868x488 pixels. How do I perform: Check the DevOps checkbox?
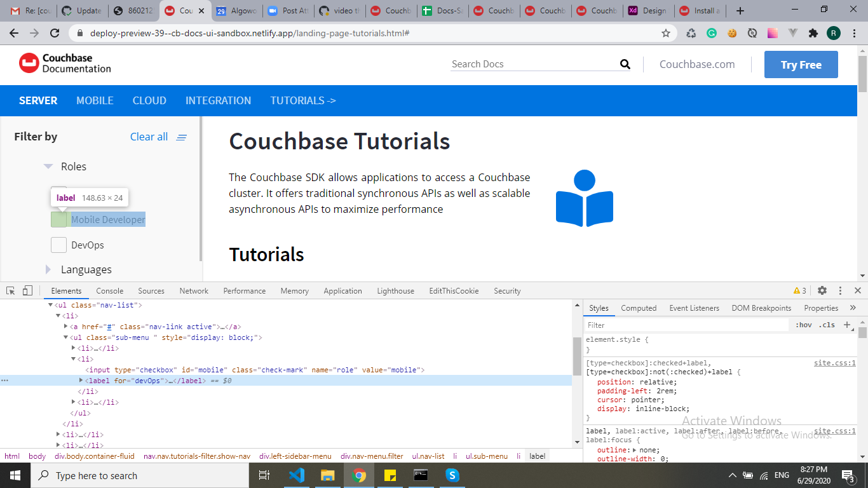(x=58, y=245)
